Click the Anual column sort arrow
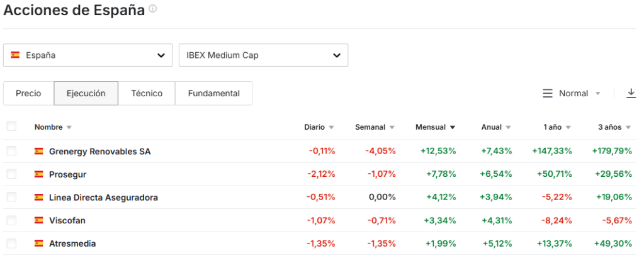The height and width of the screenshot is (258, 644). tap(508, 128)
